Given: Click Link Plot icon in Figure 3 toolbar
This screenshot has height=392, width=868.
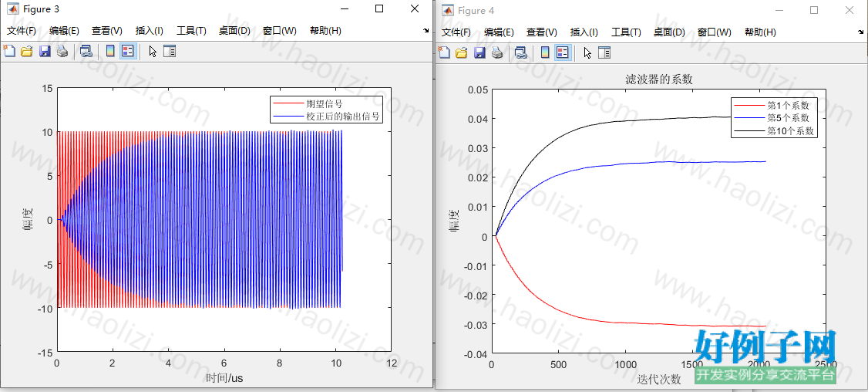Looking at the screenshot, I should [x=86, y=52].
